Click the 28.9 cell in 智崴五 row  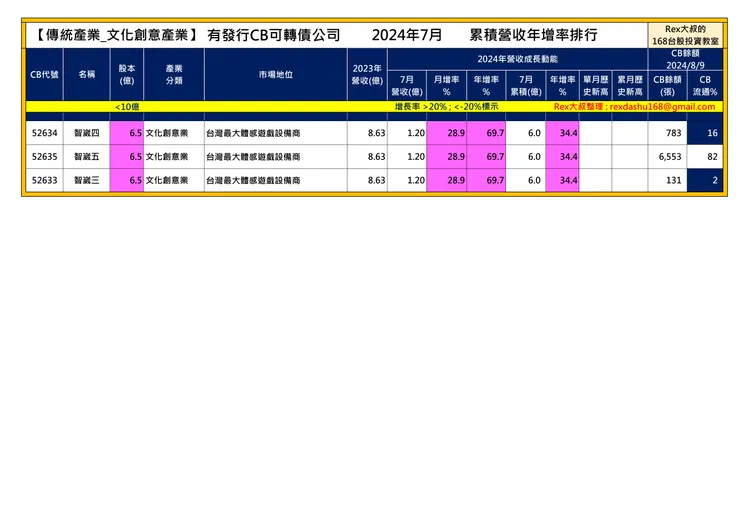point(446,157)
